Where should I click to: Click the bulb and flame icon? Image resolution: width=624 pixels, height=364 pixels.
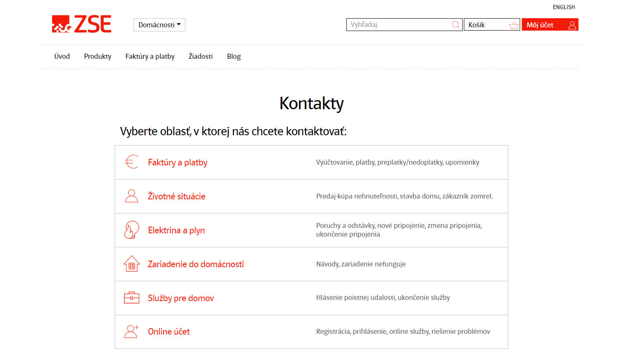pyautogui.click(x=132, y=230)
